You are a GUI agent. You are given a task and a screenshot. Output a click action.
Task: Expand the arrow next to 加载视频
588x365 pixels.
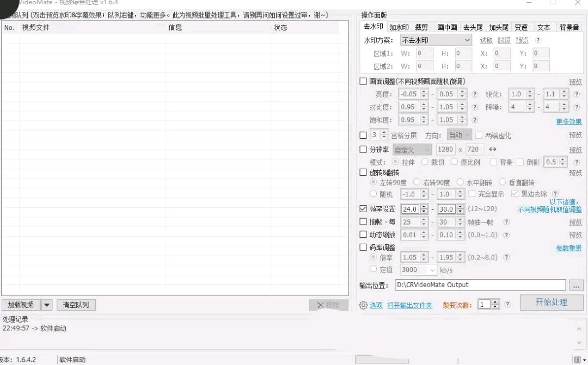point(47,305)
